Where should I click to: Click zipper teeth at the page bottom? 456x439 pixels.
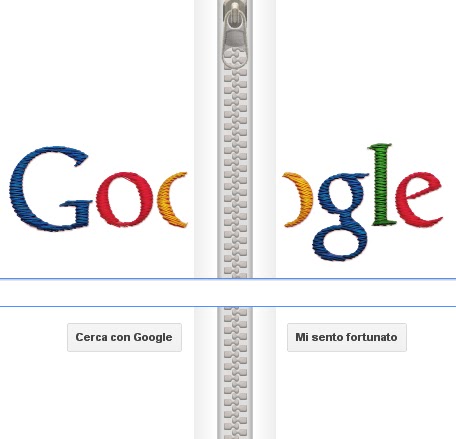coord(235,427)
